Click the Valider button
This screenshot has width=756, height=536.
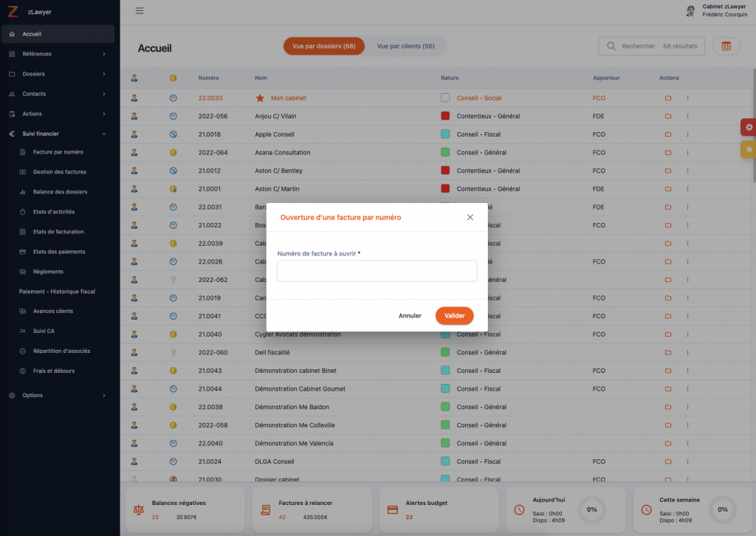click(454, 316)
